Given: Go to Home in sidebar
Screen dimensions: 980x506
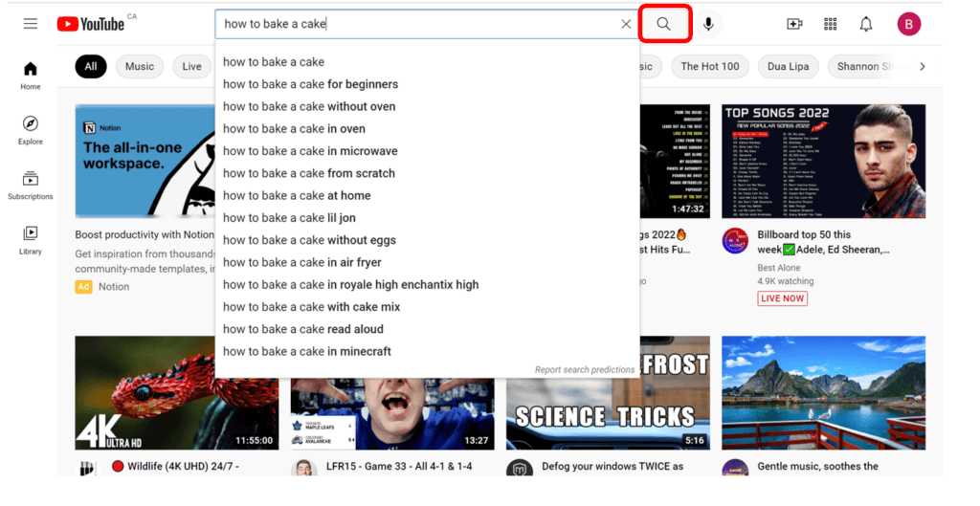Looking at the screenshot, I should coord(30,76).
